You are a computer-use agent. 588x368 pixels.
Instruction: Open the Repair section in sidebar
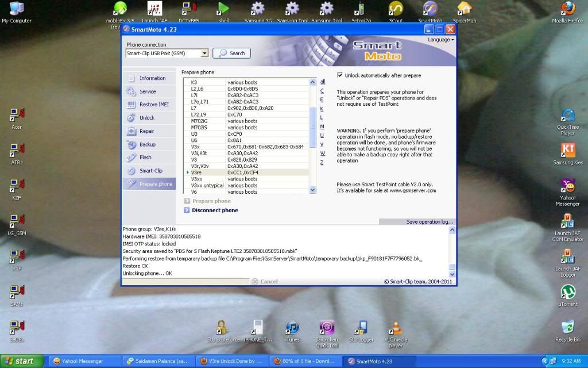pyautogui.click(x=149, y=131)
